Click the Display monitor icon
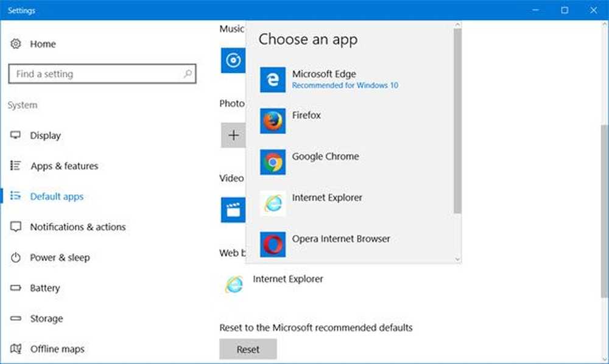This screenshot has width=609, height=364. tap(16, 135)
